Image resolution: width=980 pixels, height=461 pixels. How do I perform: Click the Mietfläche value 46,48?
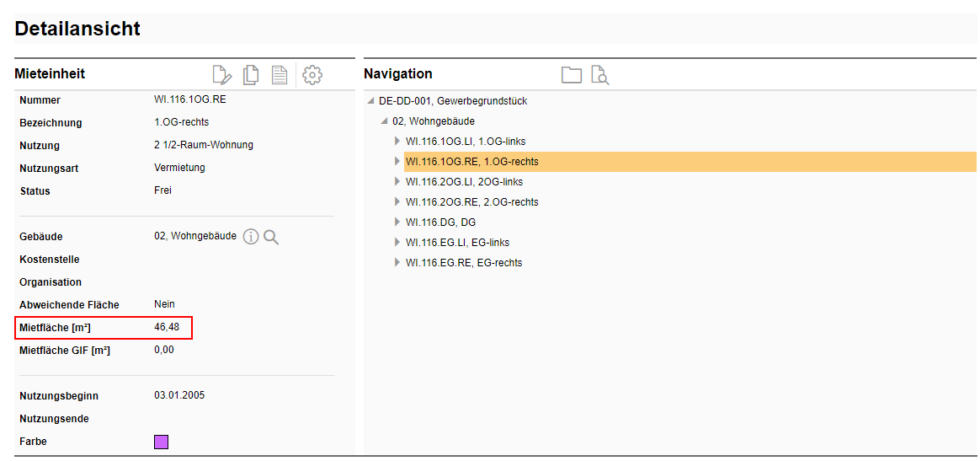[x=167, y=327]
